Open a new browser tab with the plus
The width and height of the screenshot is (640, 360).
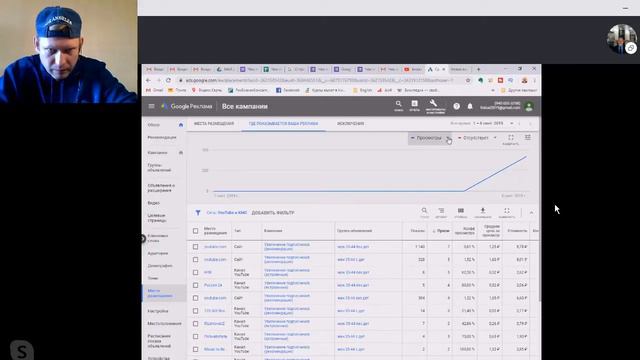478,69
